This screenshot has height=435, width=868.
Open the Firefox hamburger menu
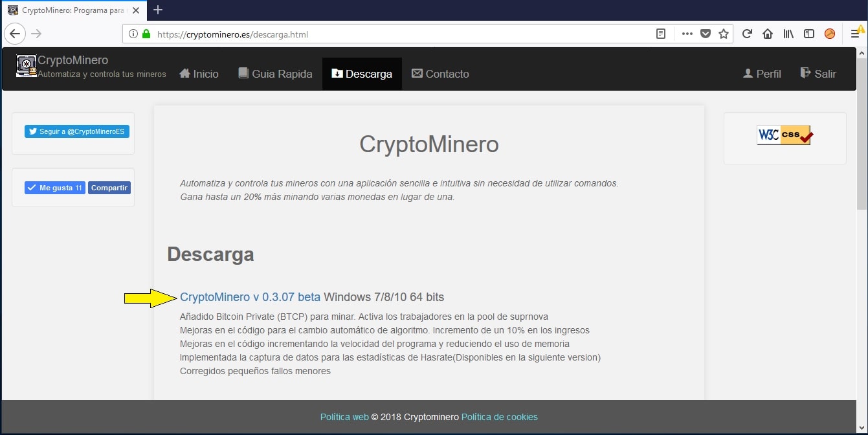tap(854, 34)
